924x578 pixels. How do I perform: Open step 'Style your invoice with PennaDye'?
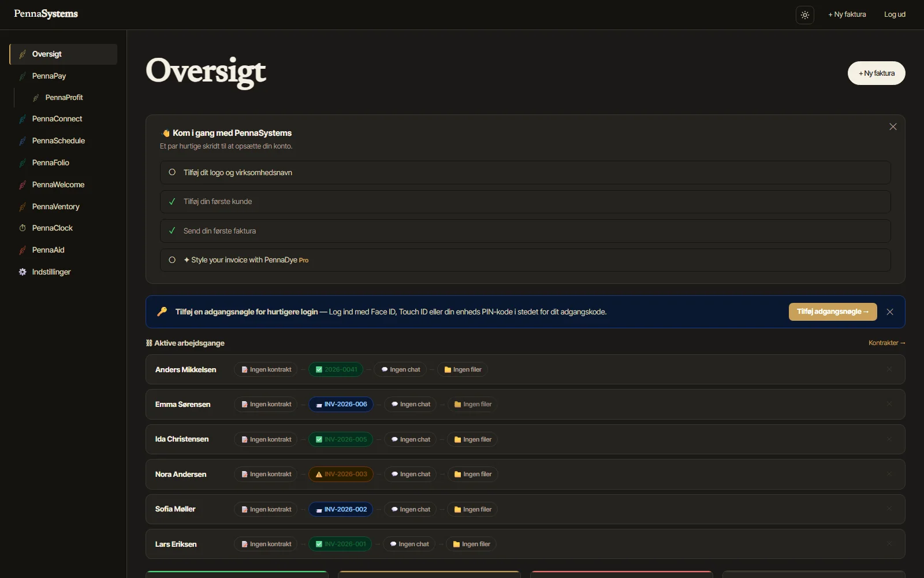525,260
